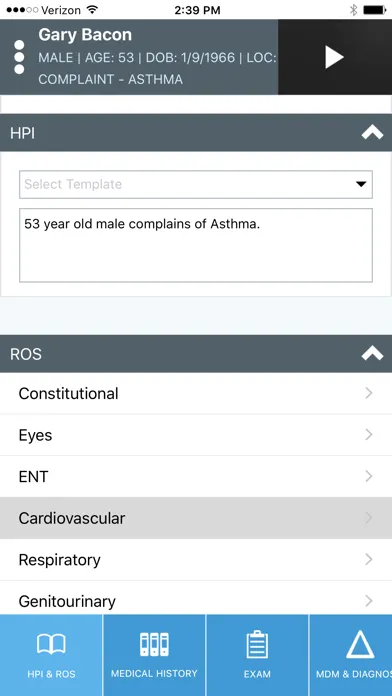
Task: Select the ENT system row
Action: pos(196,477)
